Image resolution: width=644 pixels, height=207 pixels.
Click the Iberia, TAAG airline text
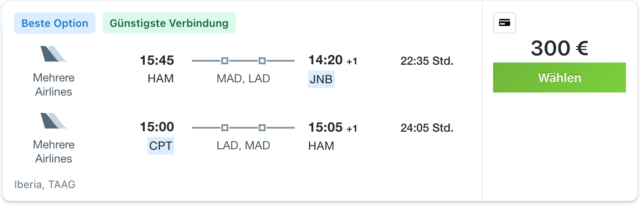pyautogui.click(x=45, y=185)
